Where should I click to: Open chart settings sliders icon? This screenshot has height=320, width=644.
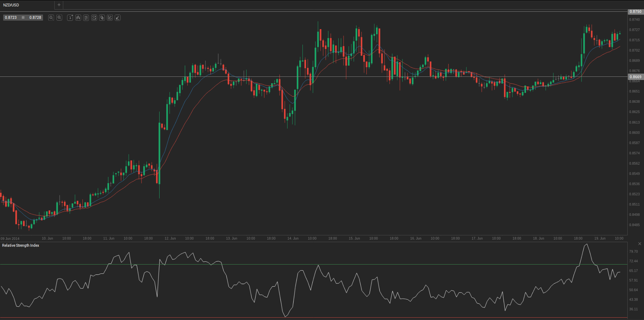(86, 17)
